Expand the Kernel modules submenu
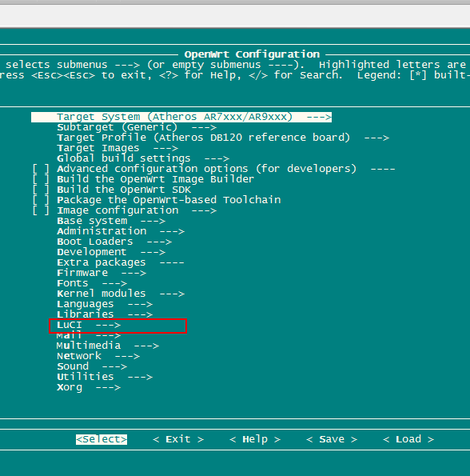Viewport: 470px width, 476px height. click(121, 294)
